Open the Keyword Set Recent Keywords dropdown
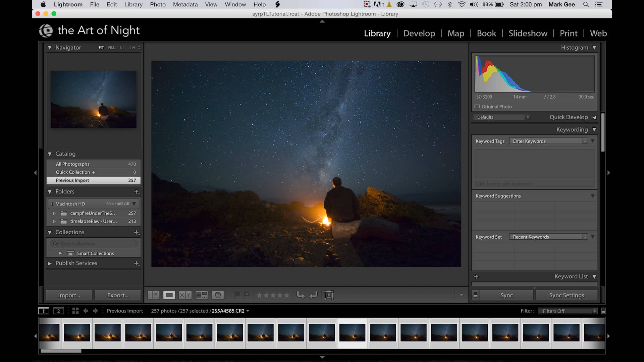 click(x=548, y=237)
